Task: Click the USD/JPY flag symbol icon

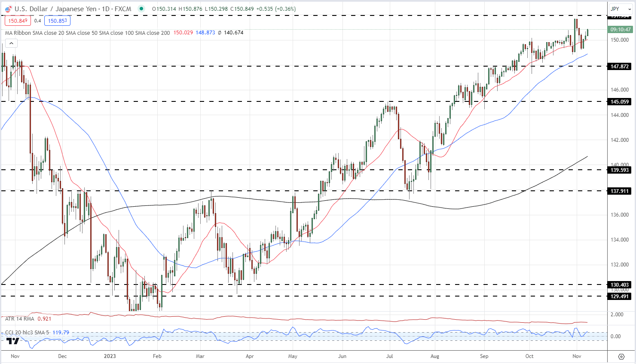Action: (x=8, y=9)
